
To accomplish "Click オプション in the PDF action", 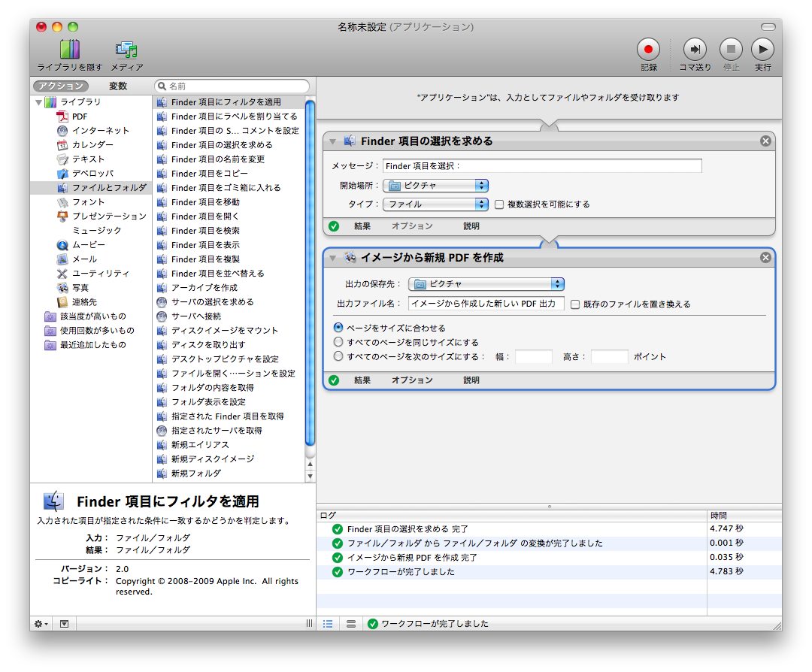I will (412, 380).
